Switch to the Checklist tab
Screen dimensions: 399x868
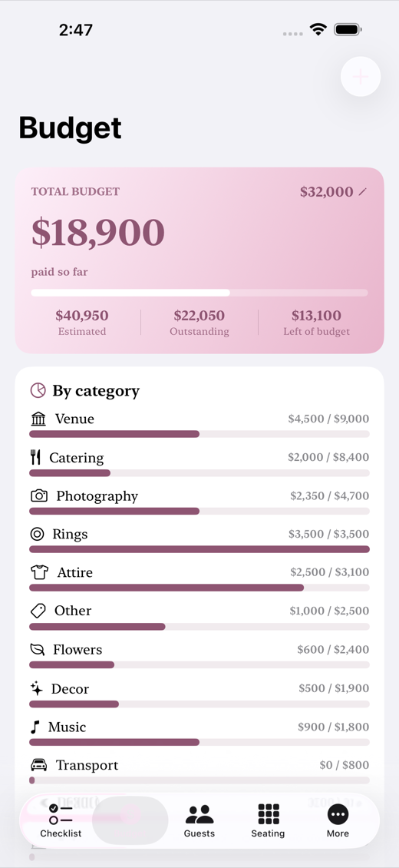[61, 821]
